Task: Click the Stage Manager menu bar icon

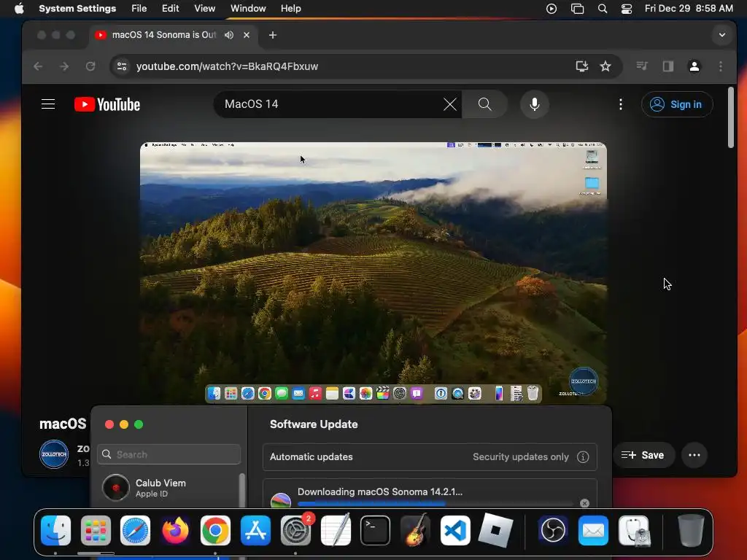Action: (x=577, y=9)
